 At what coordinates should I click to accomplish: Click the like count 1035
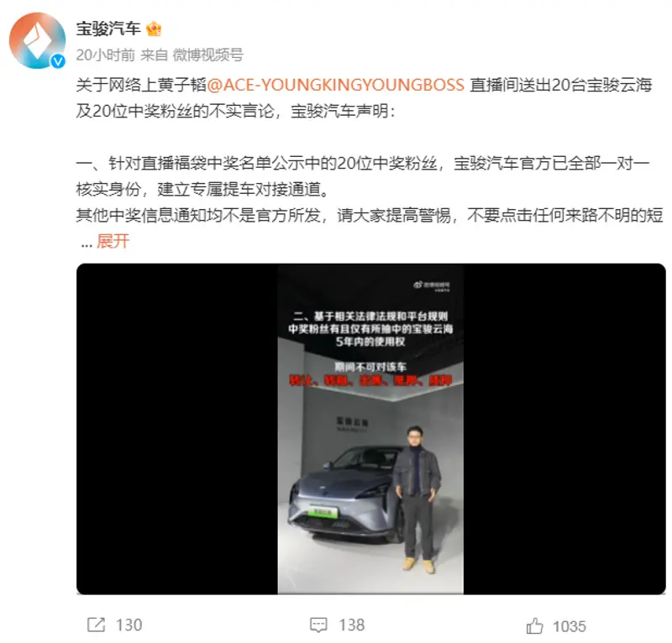tap(570, 626)
